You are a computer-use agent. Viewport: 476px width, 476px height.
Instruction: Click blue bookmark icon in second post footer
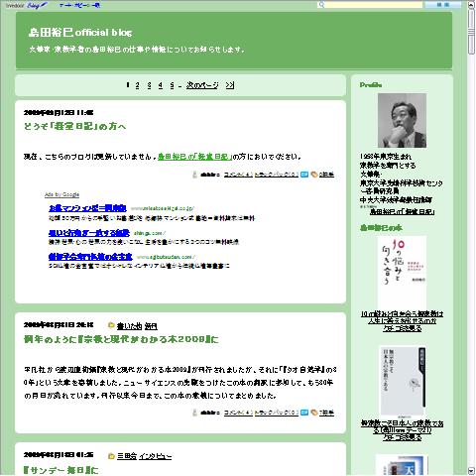(x=304, y=413)
